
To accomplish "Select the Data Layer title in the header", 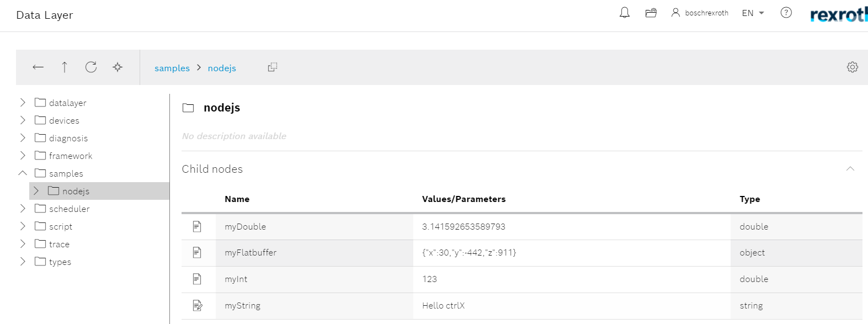I will pos(44,15).
